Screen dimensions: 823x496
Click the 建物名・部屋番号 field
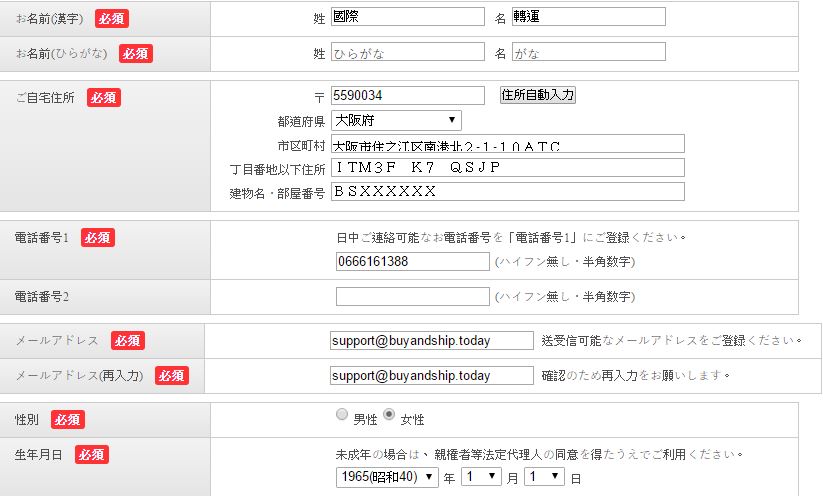point(507,191)
